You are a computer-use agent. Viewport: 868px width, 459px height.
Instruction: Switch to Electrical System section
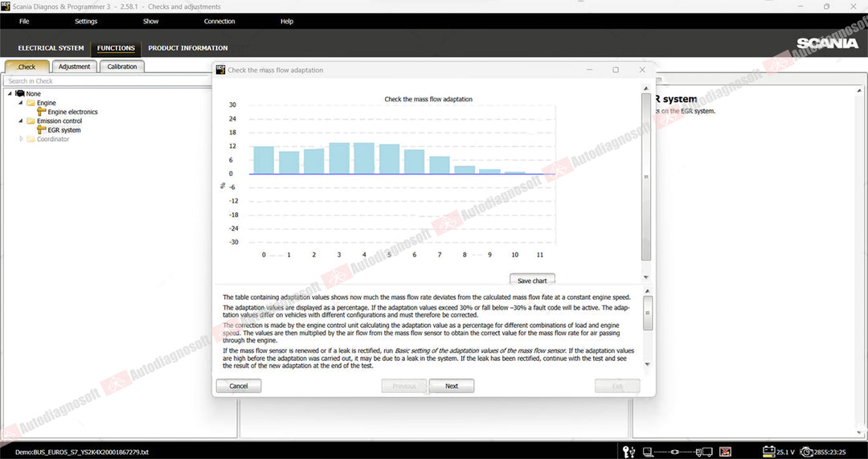point(51,48)
